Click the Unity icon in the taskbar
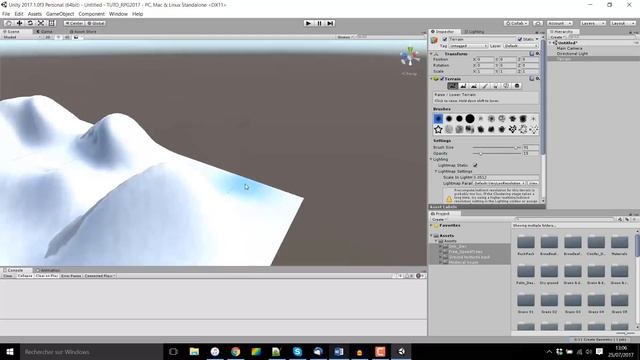This screenshot has width=640, height=360. click(x=402, y=351)
